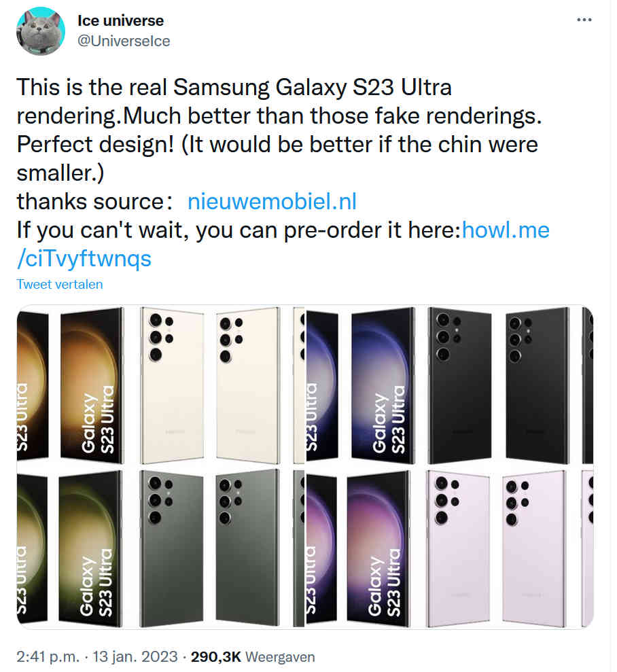617x672 pixels.
Task: Click the blue Galaxy S23 Ultra front screen
Action: 383,385
